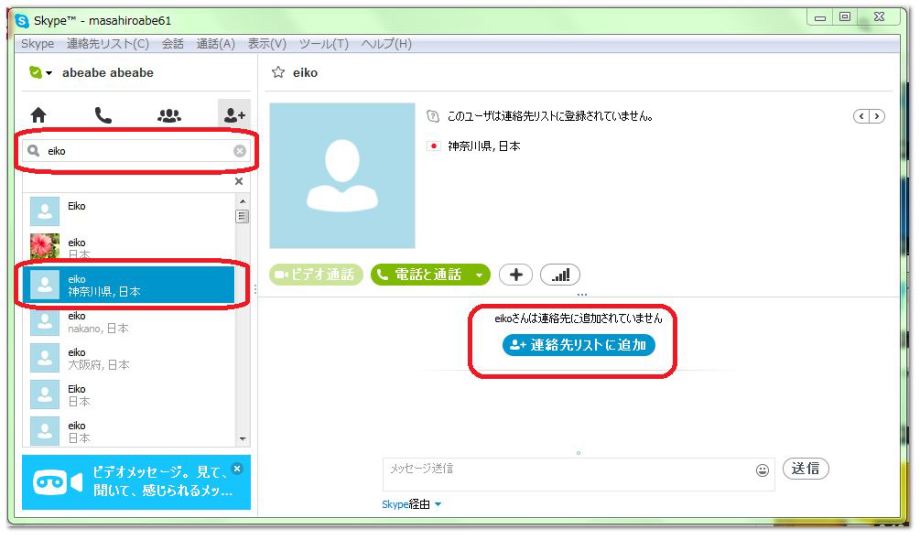Image resolution: width=920 pixels, height=540 pixels.
Task: Click the results scrollbar down arrow
Action: [x=242, y=439]
